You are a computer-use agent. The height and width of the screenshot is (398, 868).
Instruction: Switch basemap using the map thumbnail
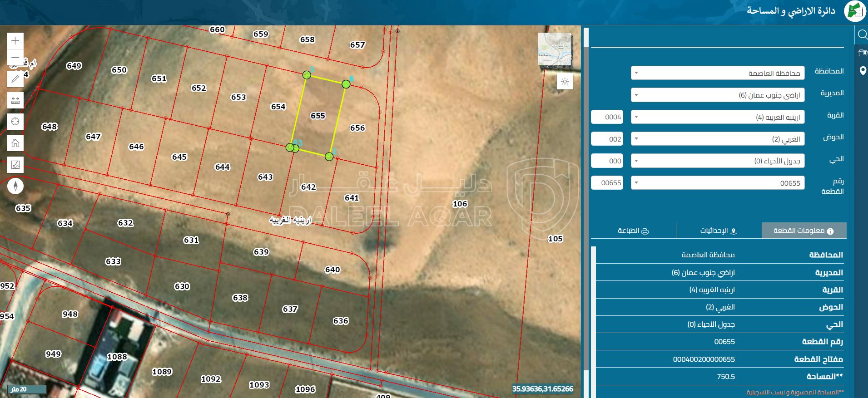pyautogui.click(x=555, y=49)
